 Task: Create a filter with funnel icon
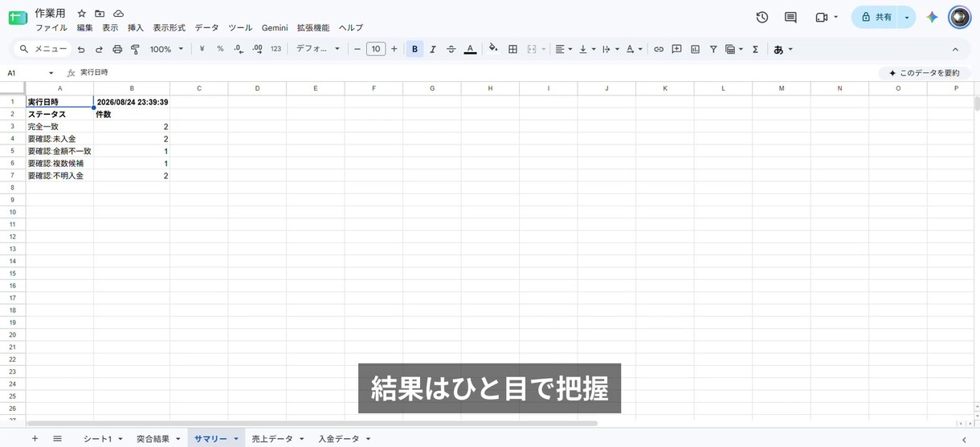point(713,49)
